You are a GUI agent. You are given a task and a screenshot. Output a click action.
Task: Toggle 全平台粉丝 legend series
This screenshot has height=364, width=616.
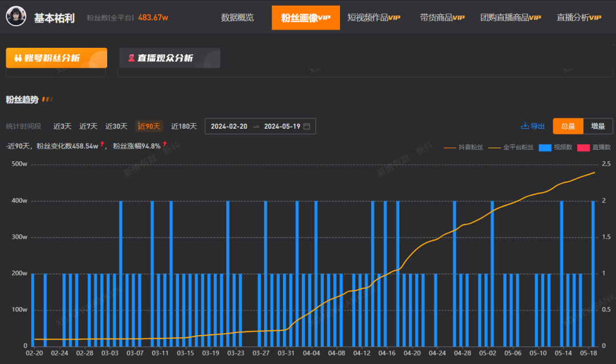tap(510, 148)
